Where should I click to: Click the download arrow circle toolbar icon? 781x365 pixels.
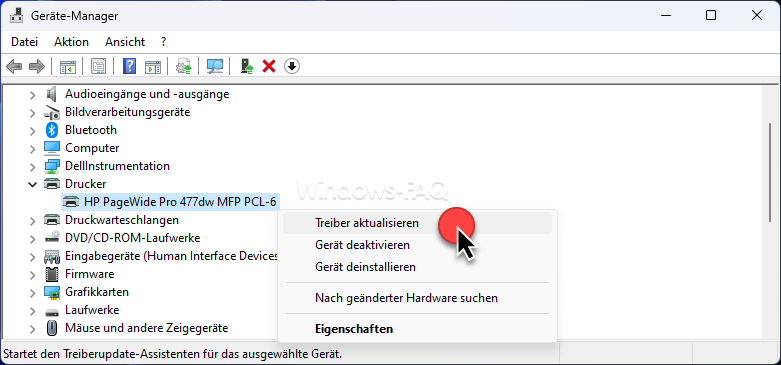click(x=292, y=66)
